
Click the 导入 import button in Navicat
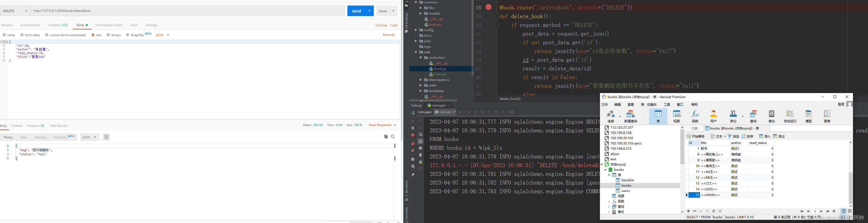click(x=765, y=137)
